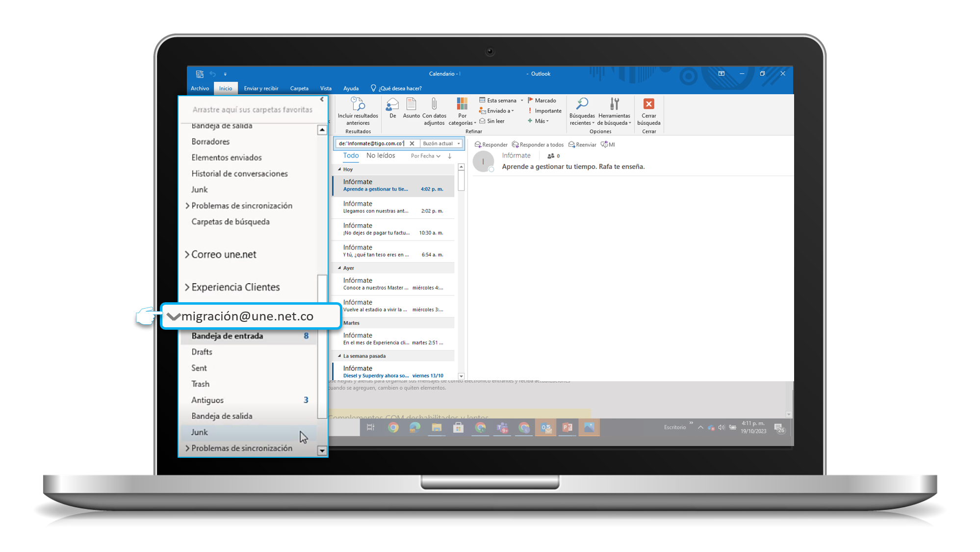980x552 pixels.
Task: Open the Archivo menu
Action: [x=200, y=88]
